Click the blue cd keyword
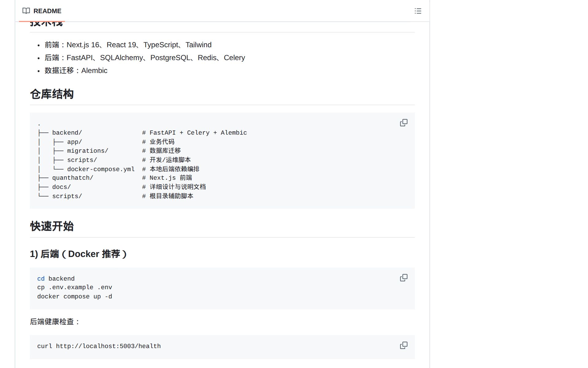Screen dimensions: 588x368 pyautogui.click(x=41, y=279)
